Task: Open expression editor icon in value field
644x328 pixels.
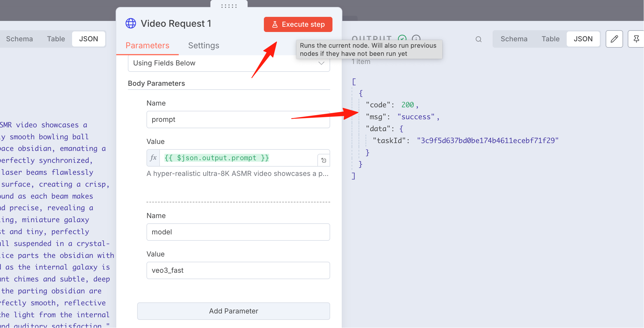Action: tap(324, 160)
